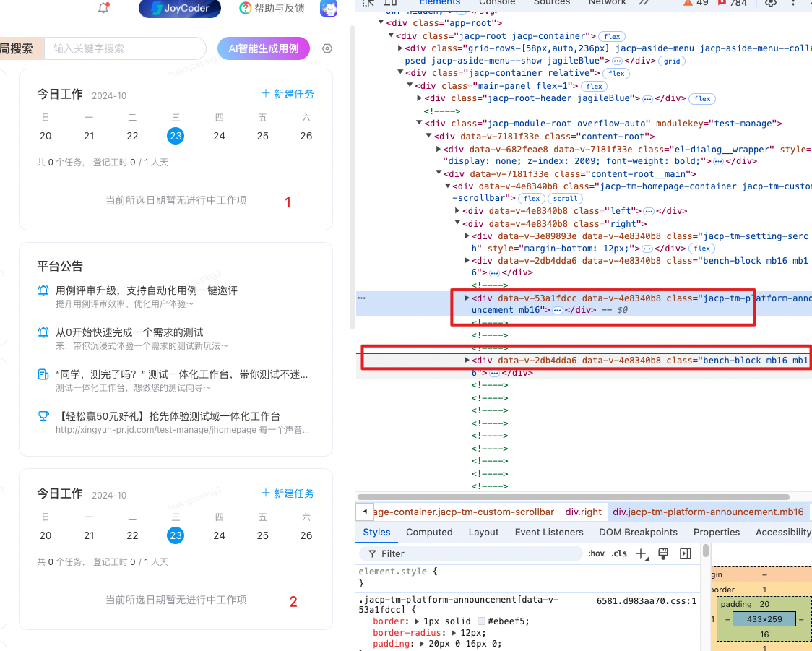
Task: Click the trophy icon announcement item
Action: coord(43,416)
